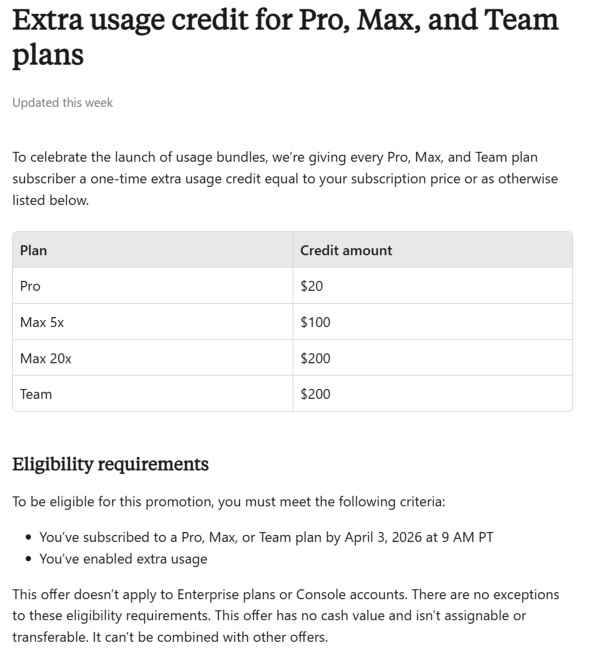
Task: Click the April 3, 2026 subscription bullet
Action: click(266, 537)
